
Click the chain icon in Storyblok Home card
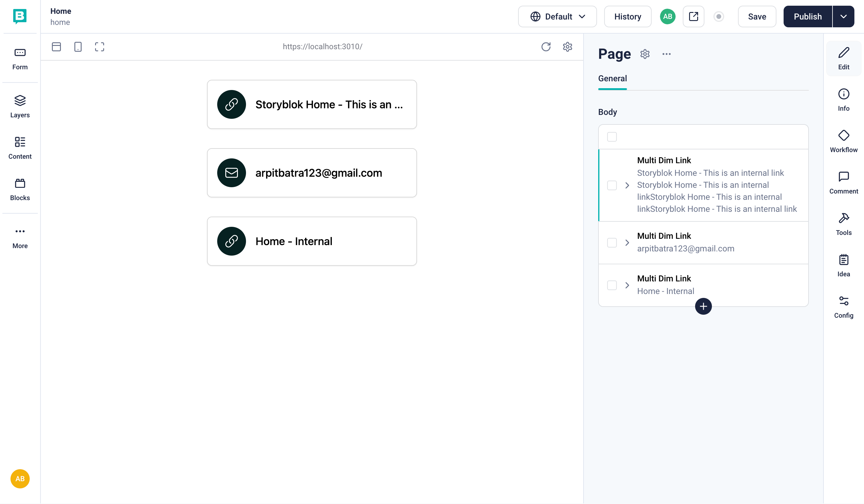pyautogui.click(x=231, y=104)
